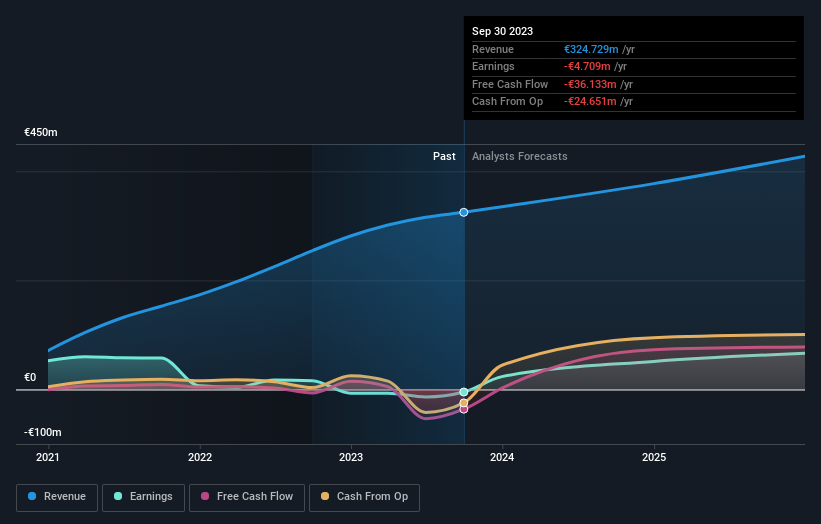This screenshot has height=524, width=821.
Task: Click the Past label on the chart
Action: tap(444, 157)
